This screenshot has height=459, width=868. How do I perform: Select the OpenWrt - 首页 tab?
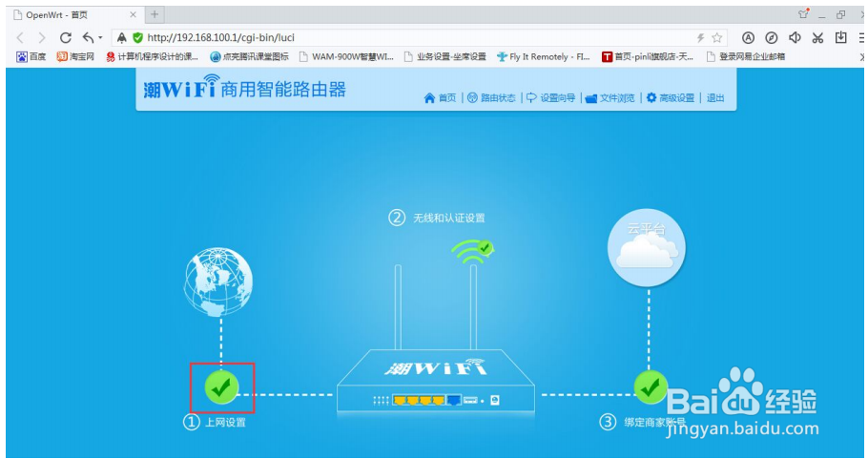click(76, 14)
